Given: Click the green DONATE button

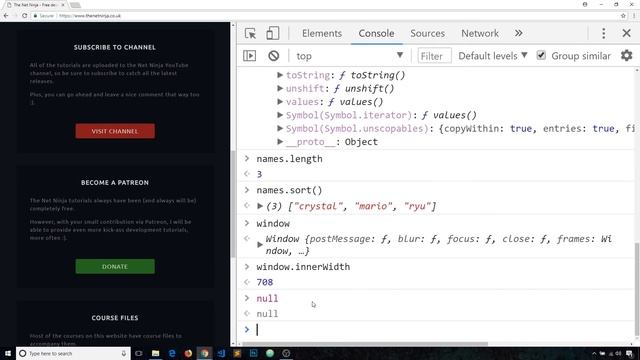Looking at the screenshot, I should [x=115, y=267].
